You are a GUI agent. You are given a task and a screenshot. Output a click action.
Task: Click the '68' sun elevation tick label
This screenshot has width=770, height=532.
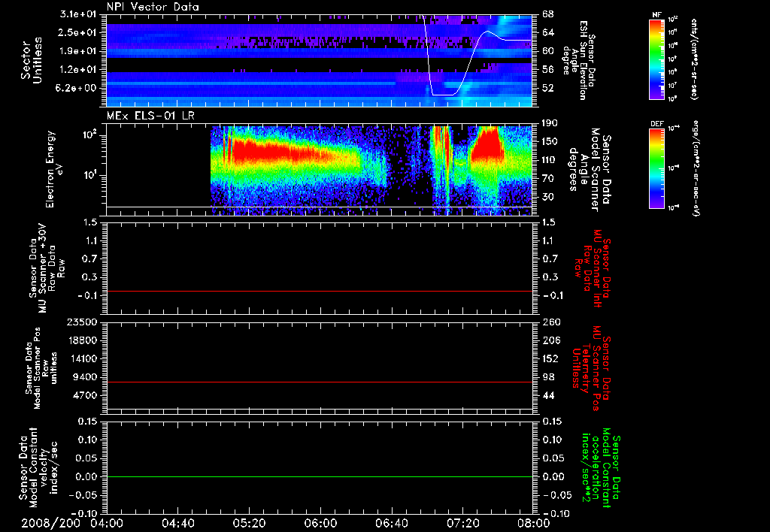coord(548,14)
